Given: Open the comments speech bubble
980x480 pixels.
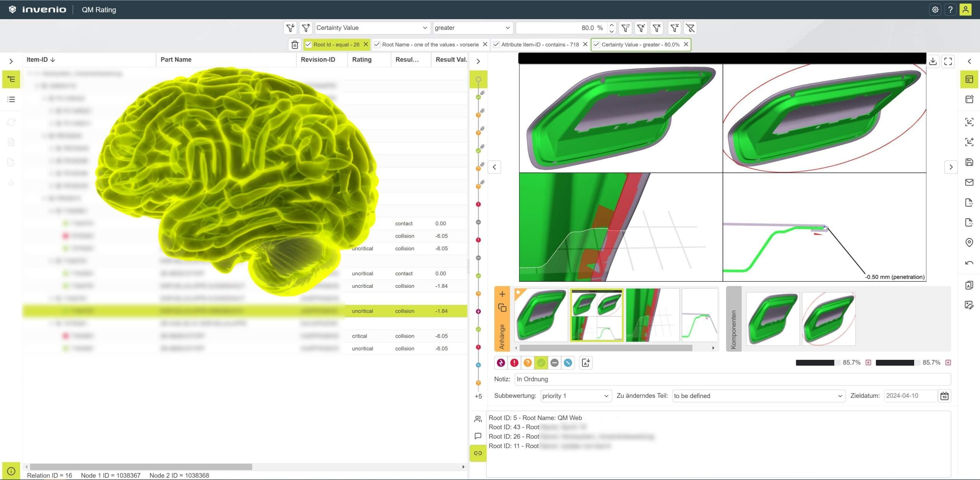Looking at the screenshot, I should [x=478, y=436].
